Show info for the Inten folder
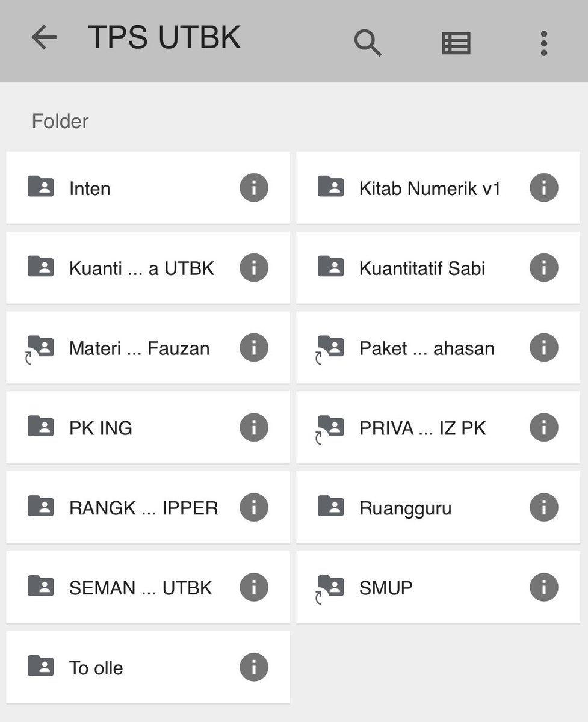The height and width of the screenshot is (722, 588). pyautogui.click(x=254, y=188)
